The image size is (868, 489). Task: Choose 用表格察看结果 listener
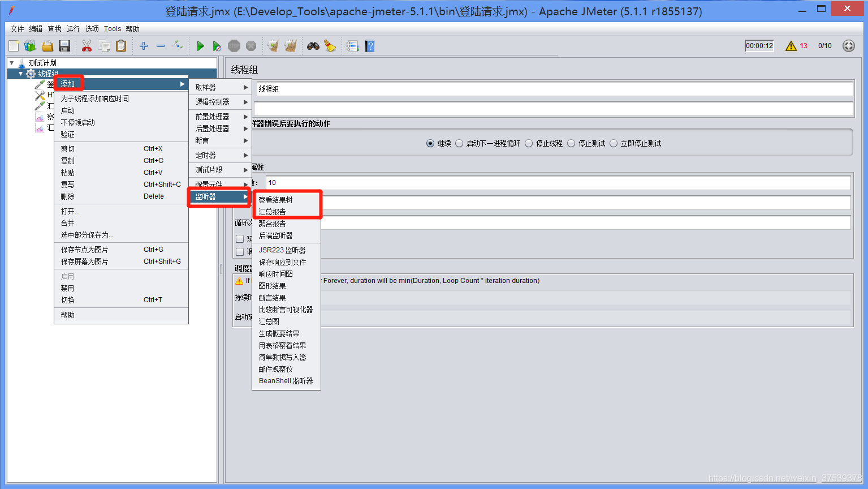(286, 345)
